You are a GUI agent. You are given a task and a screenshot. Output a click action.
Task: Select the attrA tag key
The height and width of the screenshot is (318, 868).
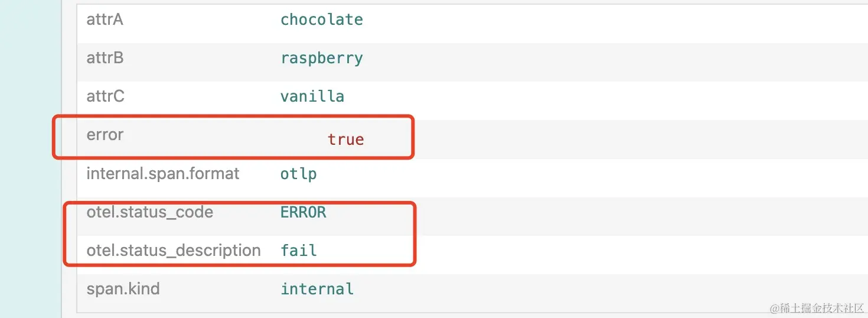click(x=105, y=20)
